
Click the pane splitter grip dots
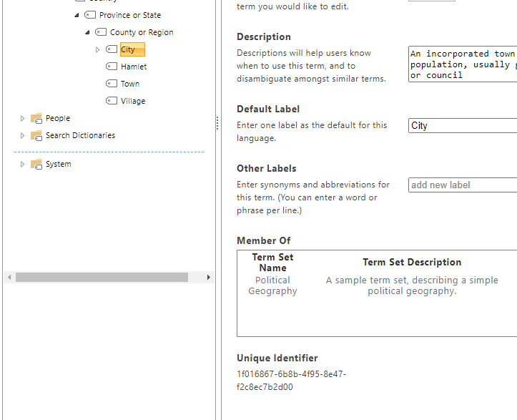[x=217, y=123]
